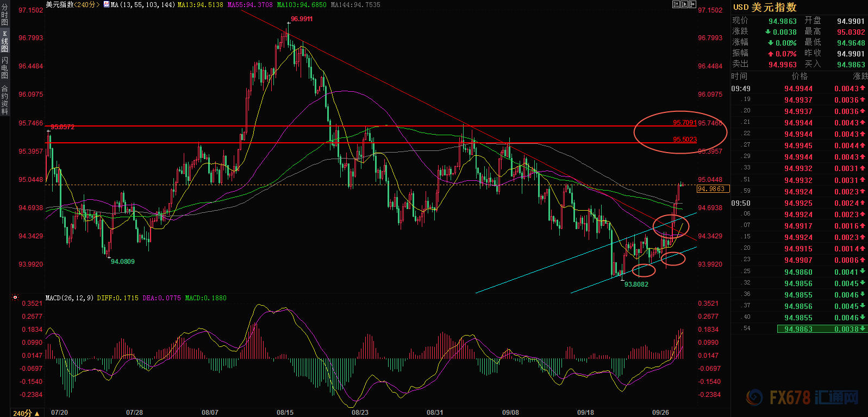Image resolution: width=868 pixels, height=417 pixels.
Task: Switch to the 分时图 tab
Action: pos(5,15)
